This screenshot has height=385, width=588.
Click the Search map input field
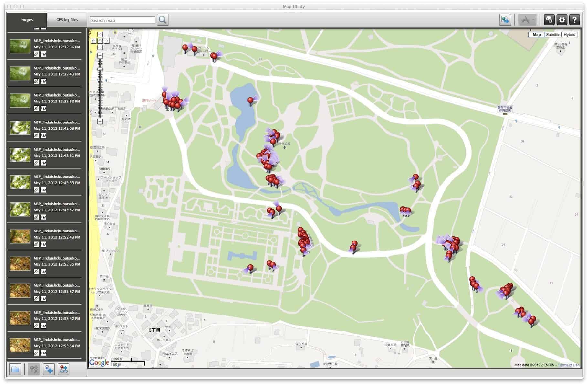122,20
